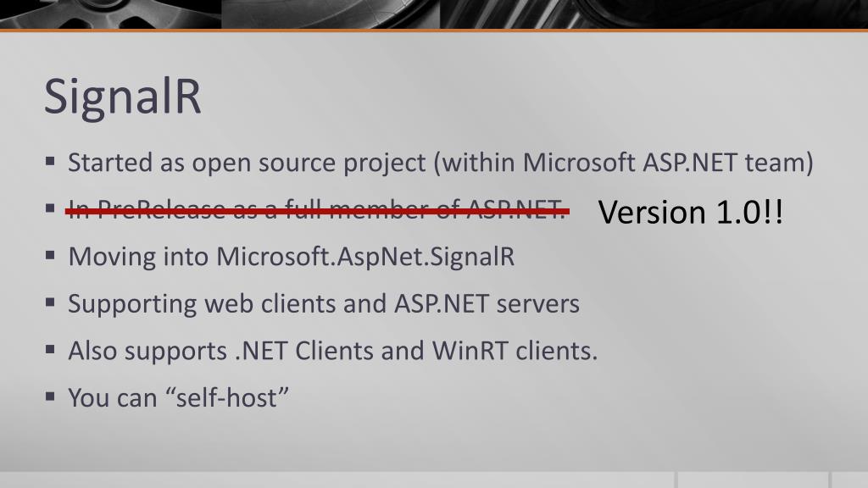The image size is (868, 488).
Task: Click the 'Moving into Microsoft.AspNet.SignalR' text
Action: point(292,257)
